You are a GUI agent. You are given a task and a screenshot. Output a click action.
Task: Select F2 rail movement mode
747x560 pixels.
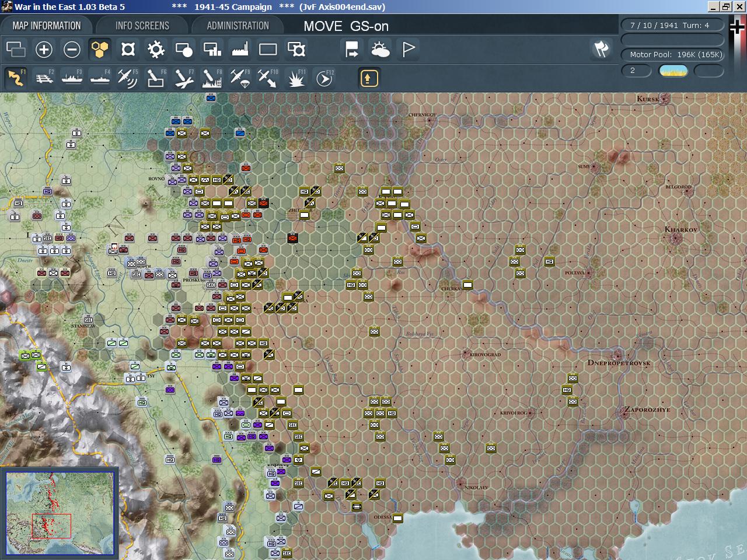click(x=44, y=78)
